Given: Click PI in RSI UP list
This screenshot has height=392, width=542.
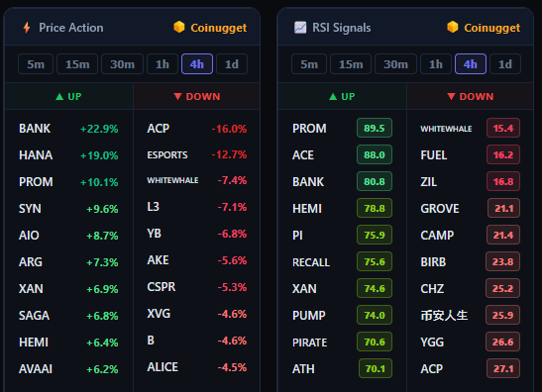Looking at the screenshot, I should coord(297,236).
